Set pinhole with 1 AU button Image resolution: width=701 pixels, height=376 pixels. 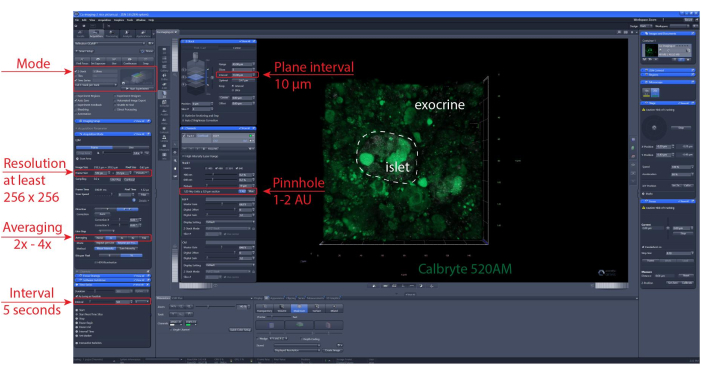(x=241, y=191)
